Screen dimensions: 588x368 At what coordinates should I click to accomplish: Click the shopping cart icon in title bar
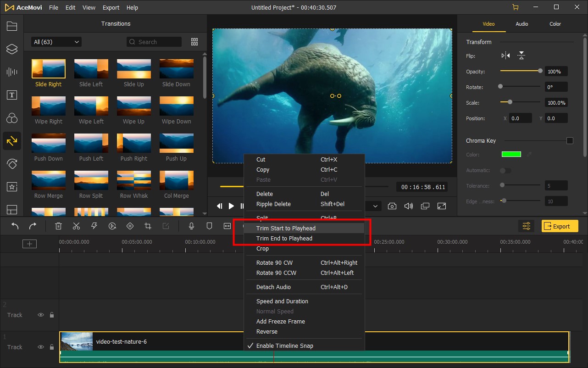click(515, 7)
